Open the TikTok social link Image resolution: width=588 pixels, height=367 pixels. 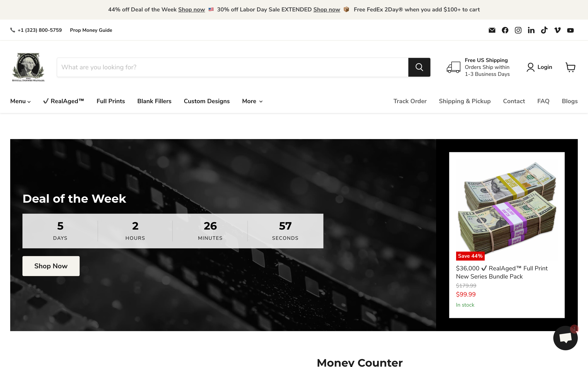(544, 30)
